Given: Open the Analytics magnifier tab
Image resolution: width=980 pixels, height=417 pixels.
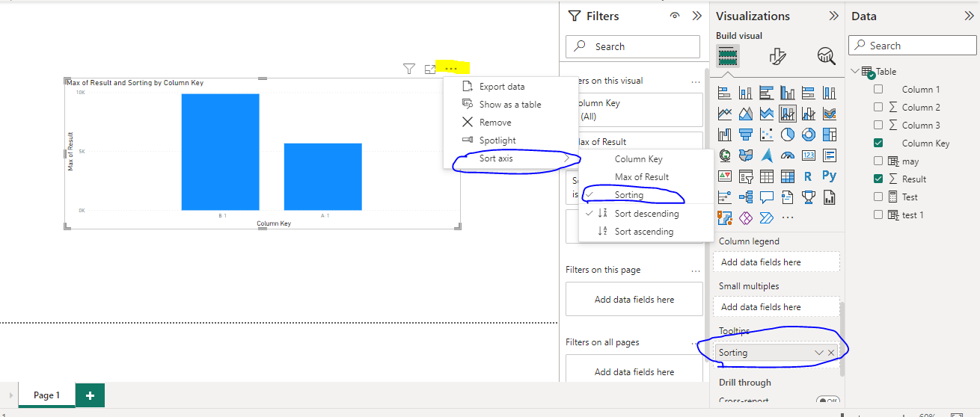Looking at the screenshot, I should (826, 56).
